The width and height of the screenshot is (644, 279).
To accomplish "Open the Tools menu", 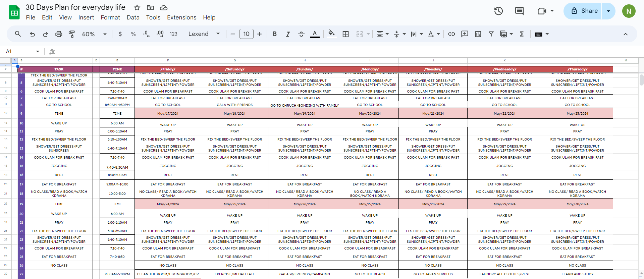I will 153,17.
